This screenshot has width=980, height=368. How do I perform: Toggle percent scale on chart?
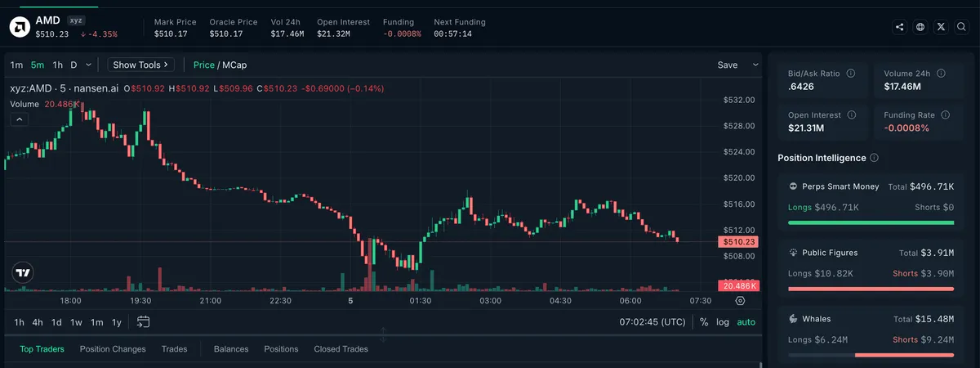704,322
